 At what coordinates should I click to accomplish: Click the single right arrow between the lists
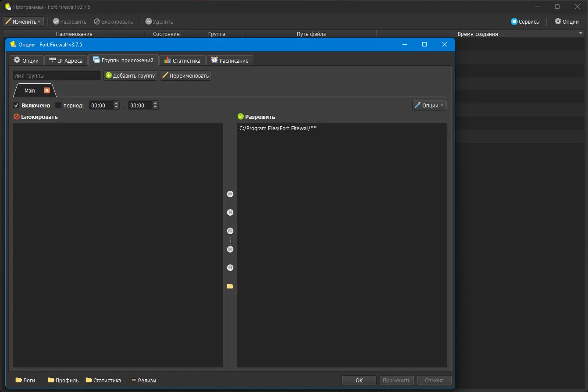click(230, 213)
